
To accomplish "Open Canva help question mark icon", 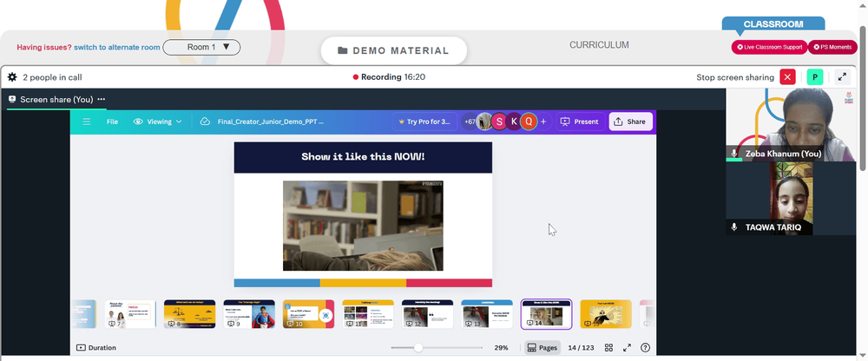I will click(x=645, y=348).
